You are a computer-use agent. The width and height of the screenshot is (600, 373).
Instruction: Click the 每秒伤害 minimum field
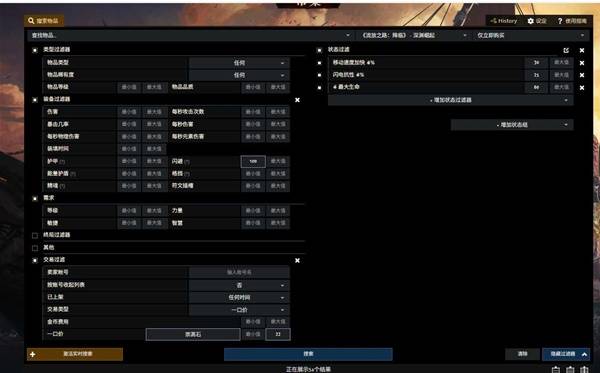click(253, 124)
